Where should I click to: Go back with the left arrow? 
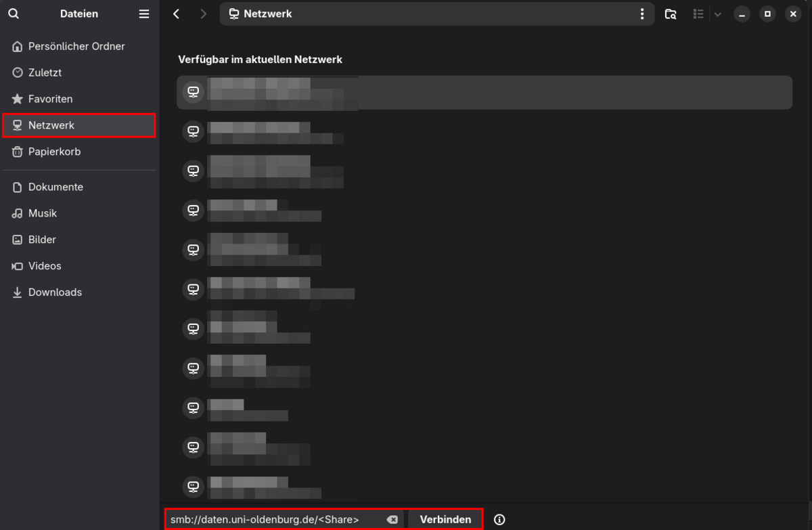click(x=177, y=14)
